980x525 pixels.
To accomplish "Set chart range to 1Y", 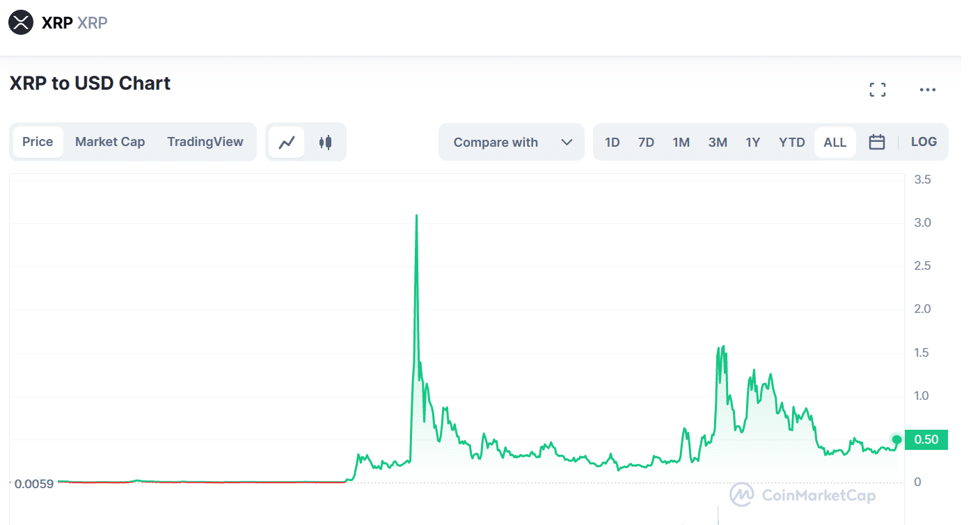I will click(752, 143).
